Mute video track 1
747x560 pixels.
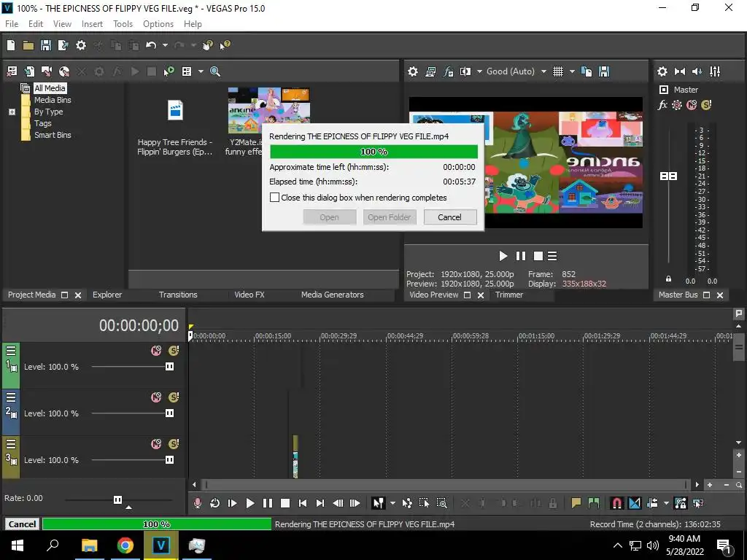156,351
